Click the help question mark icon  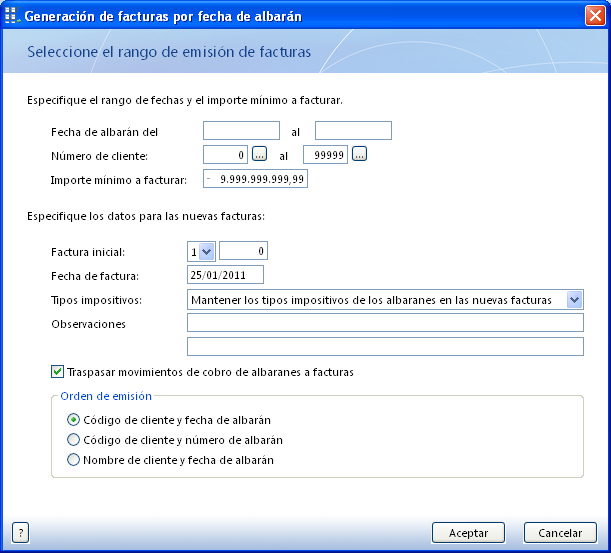21,533
